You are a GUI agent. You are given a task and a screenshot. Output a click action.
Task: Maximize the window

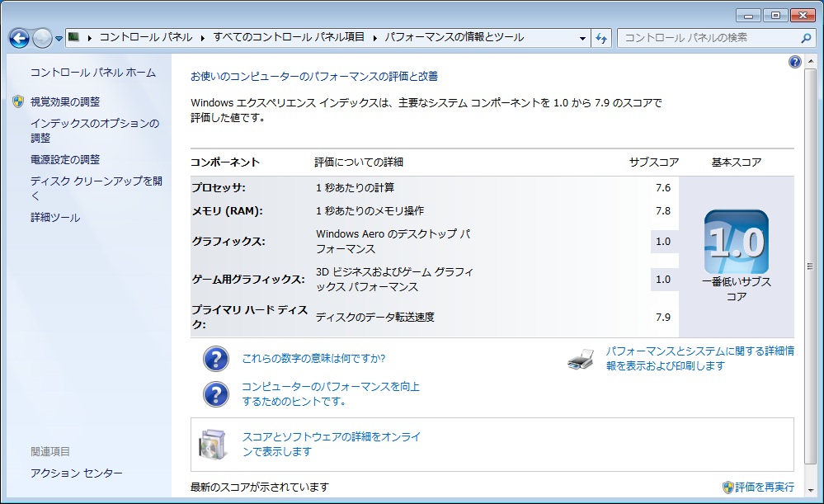coord(775,15)
